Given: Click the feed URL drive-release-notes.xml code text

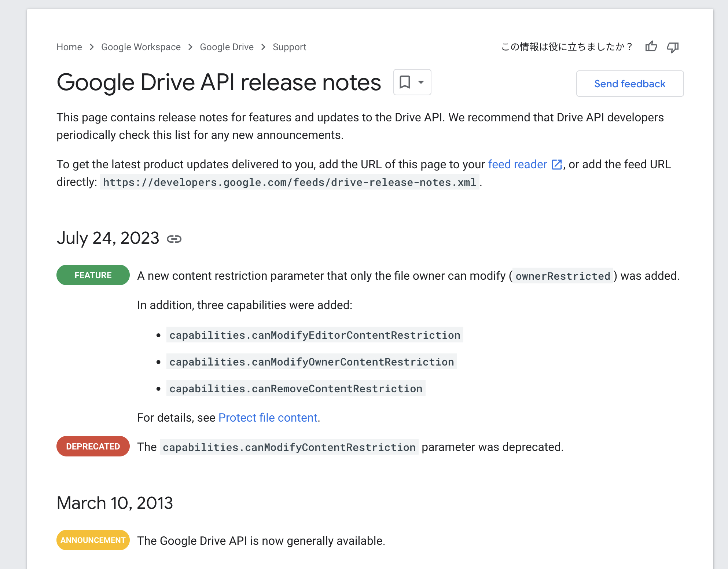Looking at the screenshot, I should click(x=290, y=182).
